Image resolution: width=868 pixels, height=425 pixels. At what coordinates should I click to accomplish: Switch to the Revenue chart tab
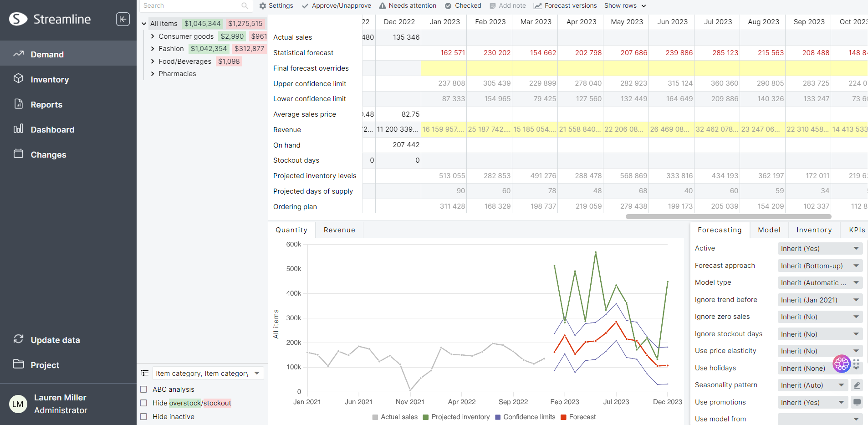(339, 230)
